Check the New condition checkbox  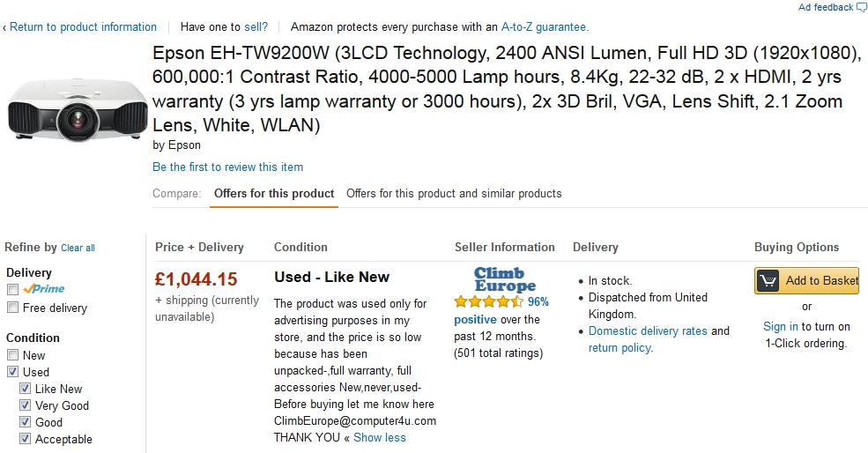click(x=13, y=355)
